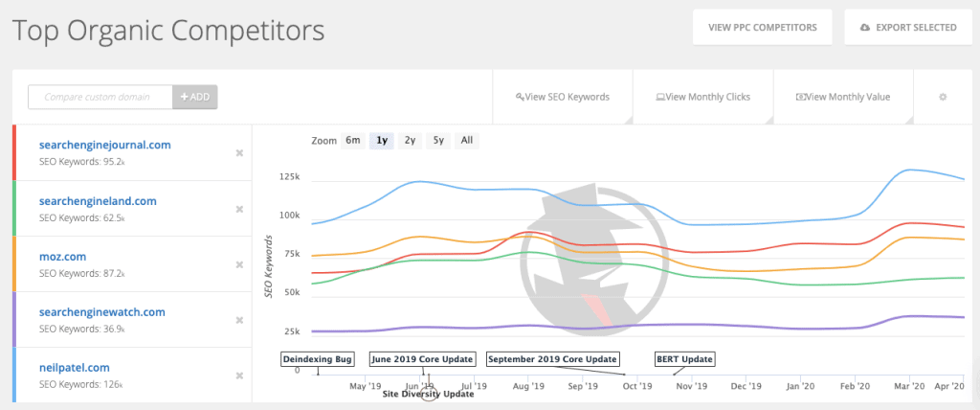Open the searchenginewatch.com link

pyautogui.click(x=101, y=311)
